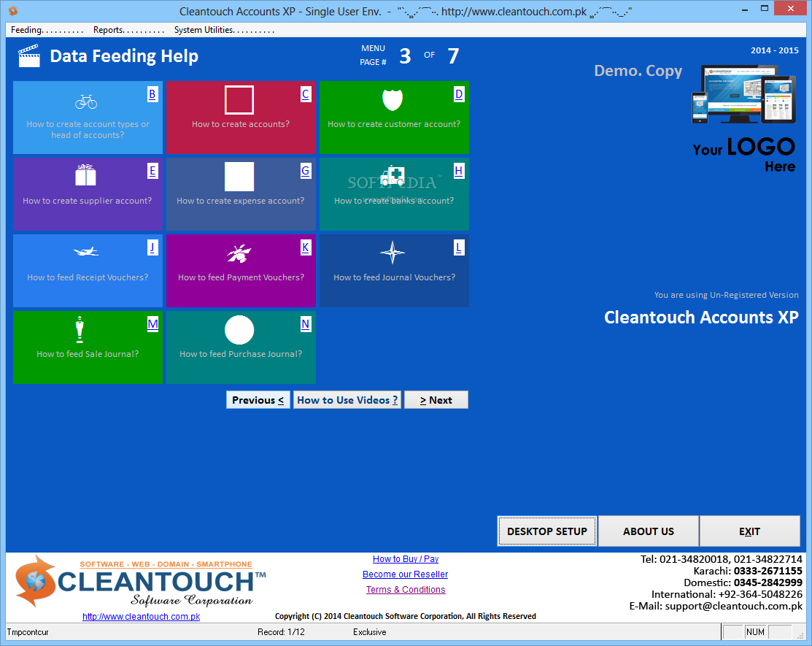Click the EXIT button
The height and width of the screenshot is (646, 812).
pyautogui.click(x=749, y=531)
